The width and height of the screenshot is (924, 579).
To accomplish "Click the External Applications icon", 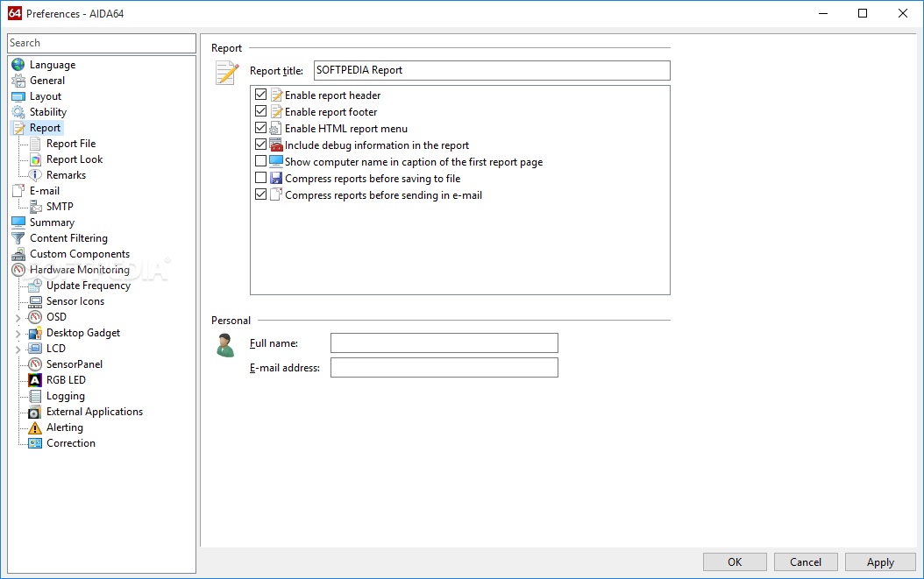I will coord(35,412).
